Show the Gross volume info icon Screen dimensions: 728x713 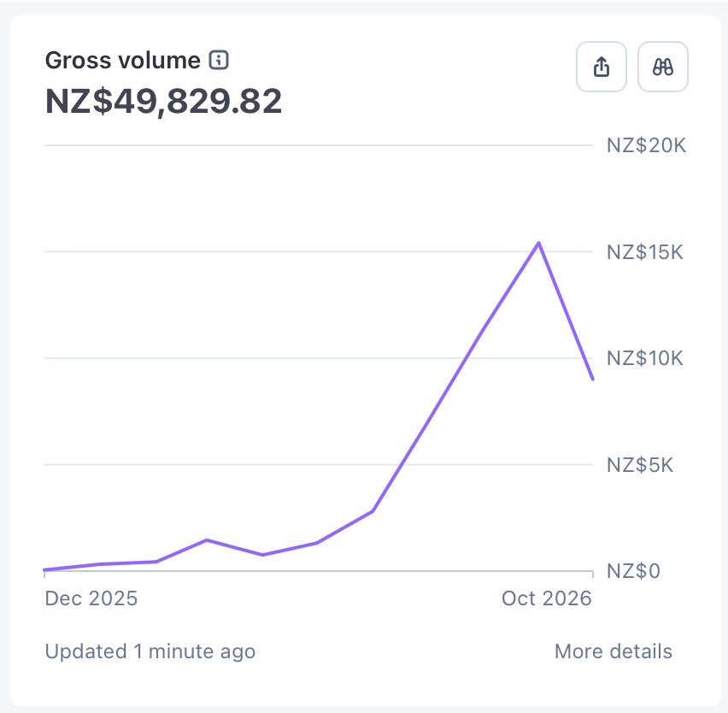coord(219,60)
